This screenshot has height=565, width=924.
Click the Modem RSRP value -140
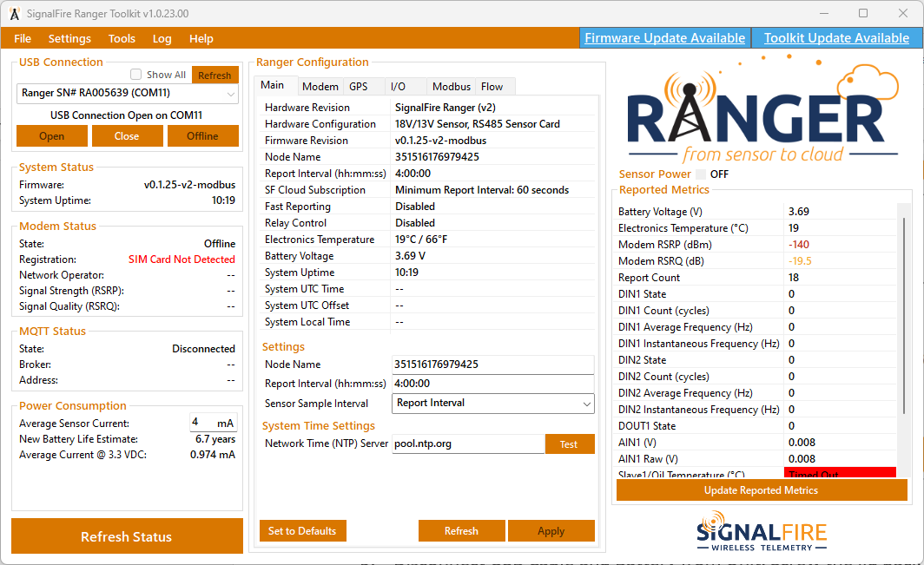coord(799,245)
